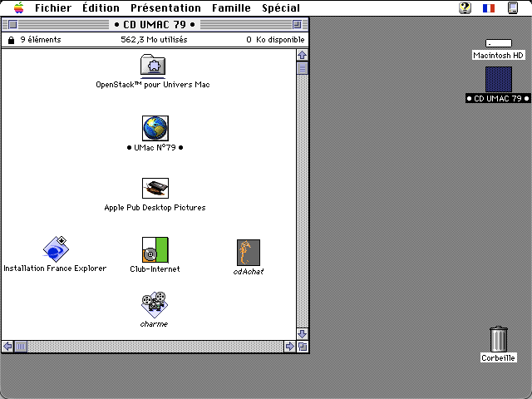Select the UMac N°79 globe icon

155,128
